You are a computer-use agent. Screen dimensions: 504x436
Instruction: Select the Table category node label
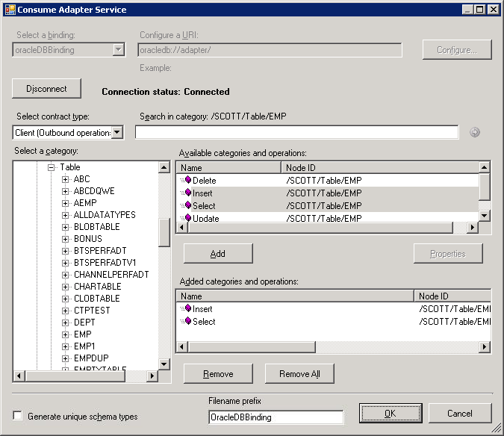(70, 167)
